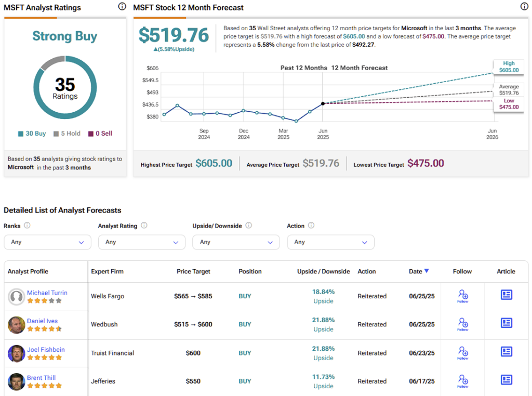Click the Article column header
The width and height of the screenshot is (532, 396).
pyautogui.click(x=506, y=271)
